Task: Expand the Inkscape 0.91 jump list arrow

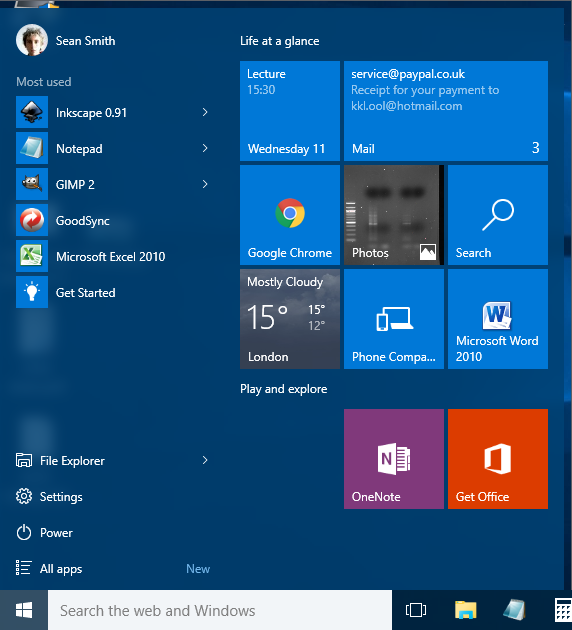Action: [205, 112]
